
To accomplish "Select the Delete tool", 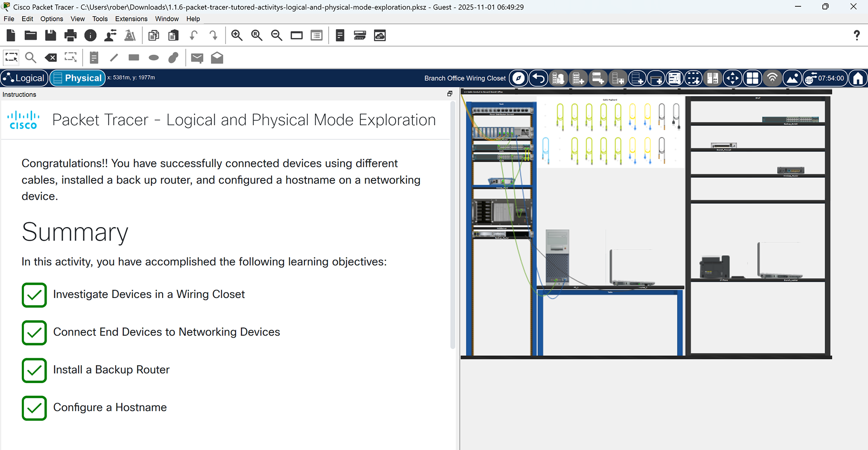I will (x=51, y=57).
